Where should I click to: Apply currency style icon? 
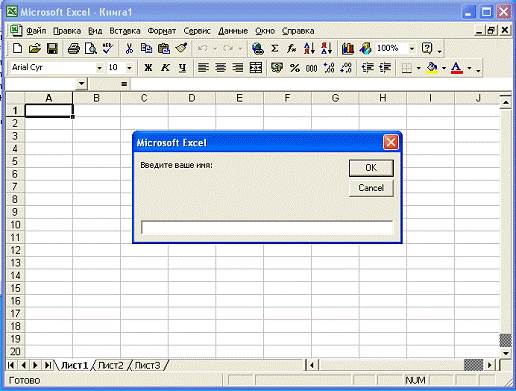click(x=277, y=68)
